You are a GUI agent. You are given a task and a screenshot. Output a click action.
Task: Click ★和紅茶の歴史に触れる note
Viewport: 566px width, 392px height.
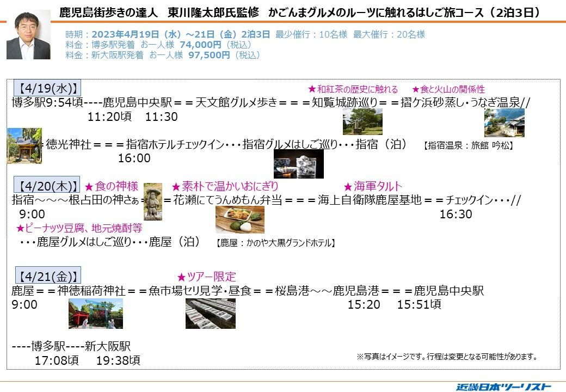(353, 89)
